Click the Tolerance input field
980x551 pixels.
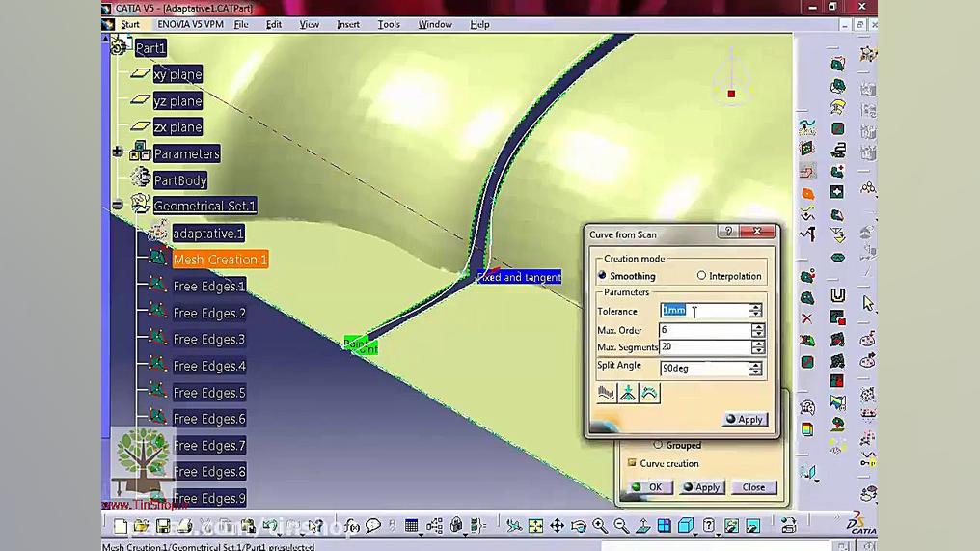coord(704,310)
